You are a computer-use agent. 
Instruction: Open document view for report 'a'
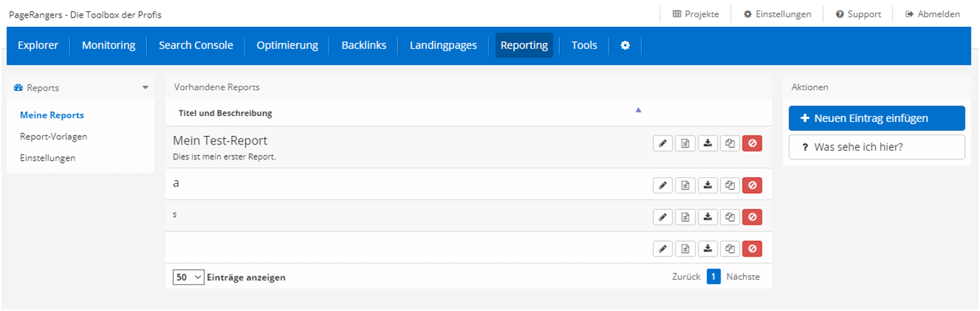click(685, 185)
